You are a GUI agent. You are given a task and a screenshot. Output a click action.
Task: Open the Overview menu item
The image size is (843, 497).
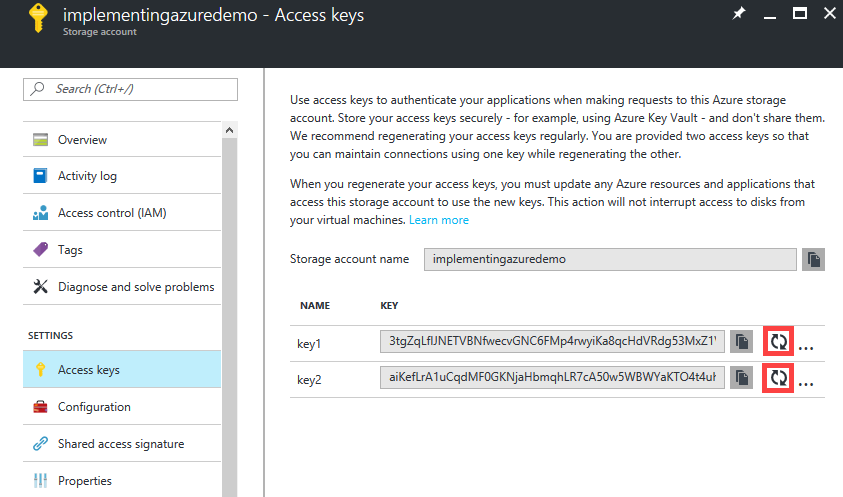pyautogui.click(x=82, y=140)
